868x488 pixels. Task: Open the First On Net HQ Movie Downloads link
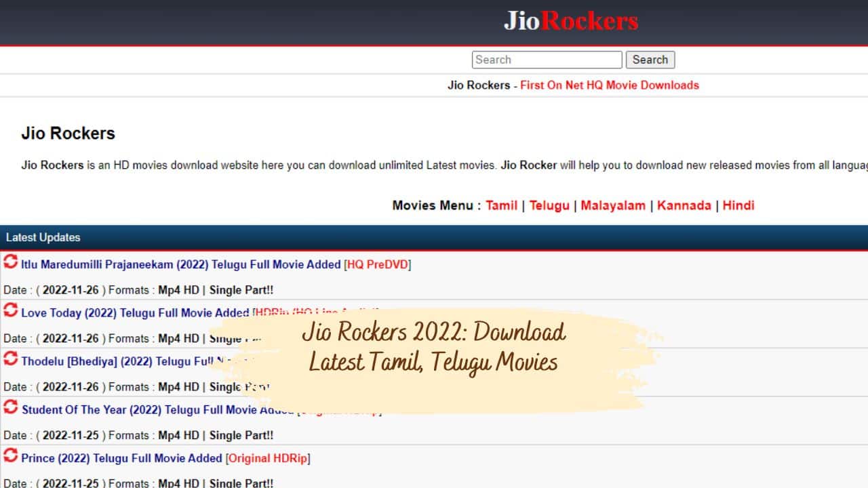609,85
